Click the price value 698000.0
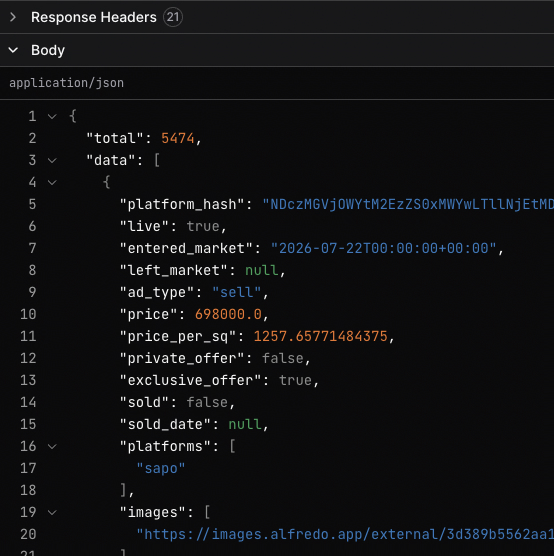 click(x=228, y=314)
